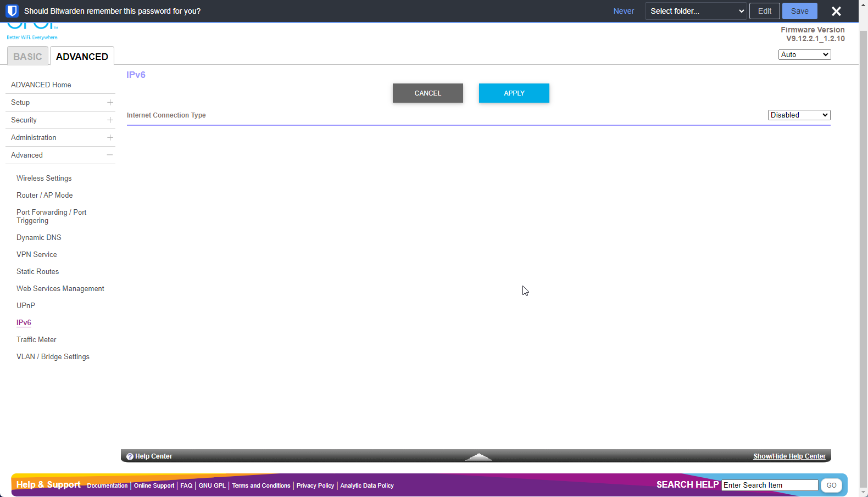The width and height of the screenshot is (868, 497).
Task: Dismiss the Bitwarden password prompt
Action: 836,11
